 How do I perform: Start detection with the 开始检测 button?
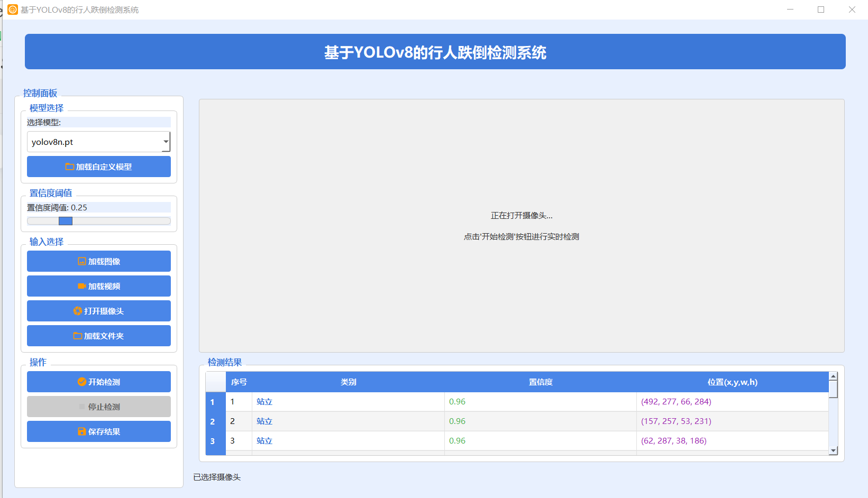click(x=99, y=381)
